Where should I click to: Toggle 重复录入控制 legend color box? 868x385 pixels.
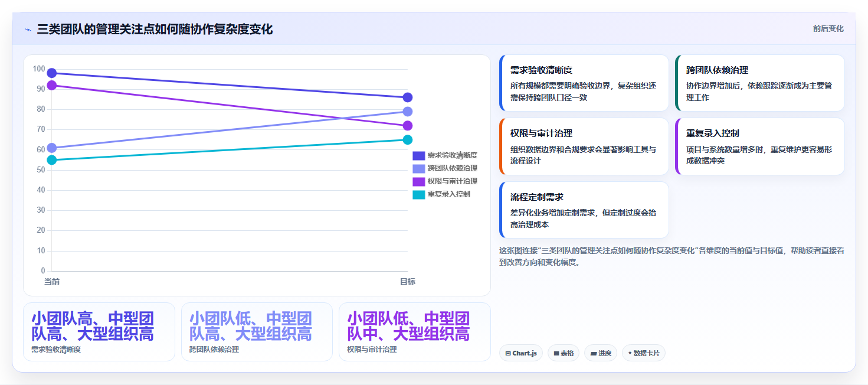point(418,194)
